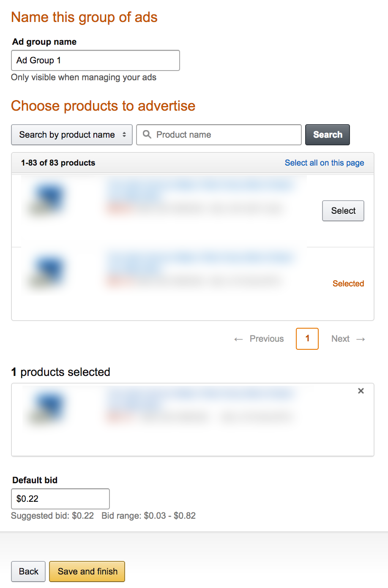Click the magnifier icon in search field
This screenshot has height=588, width=388.
pos(147,134)
